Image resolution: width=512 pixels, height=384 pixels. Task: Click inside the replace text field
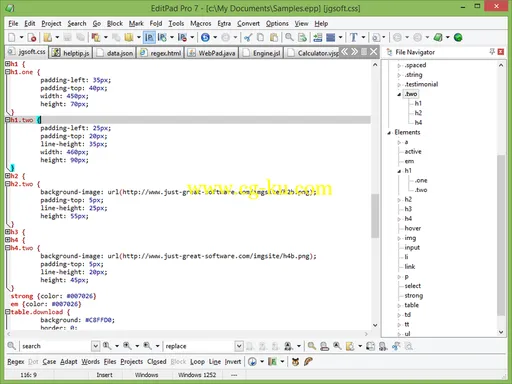(199, 346)
